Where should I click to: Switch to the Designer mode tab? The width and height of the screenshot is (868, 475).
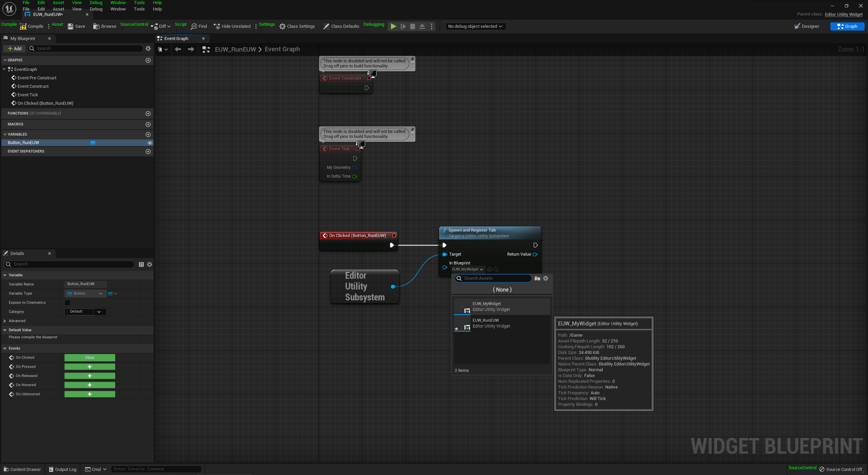[807, 26]
